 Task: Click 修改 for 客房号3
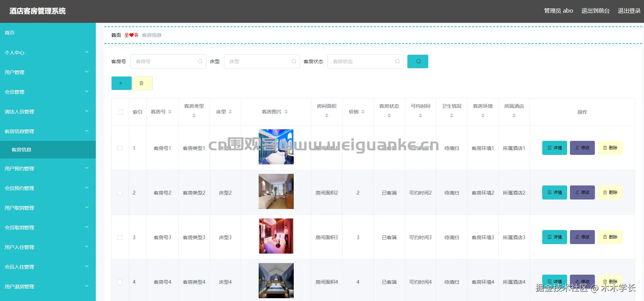click(x=582, y=237)
